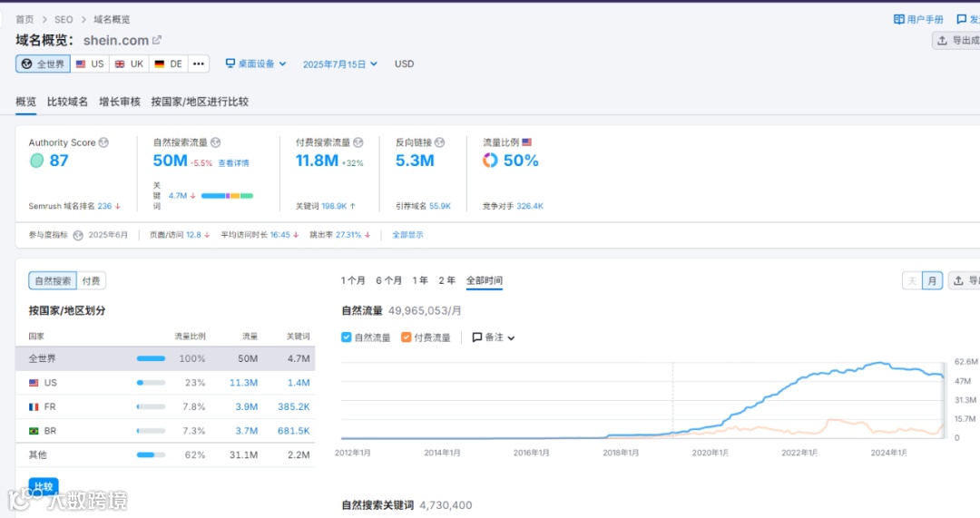
Task: Click Semrush 域名排名 236 value
Action: 104,206
